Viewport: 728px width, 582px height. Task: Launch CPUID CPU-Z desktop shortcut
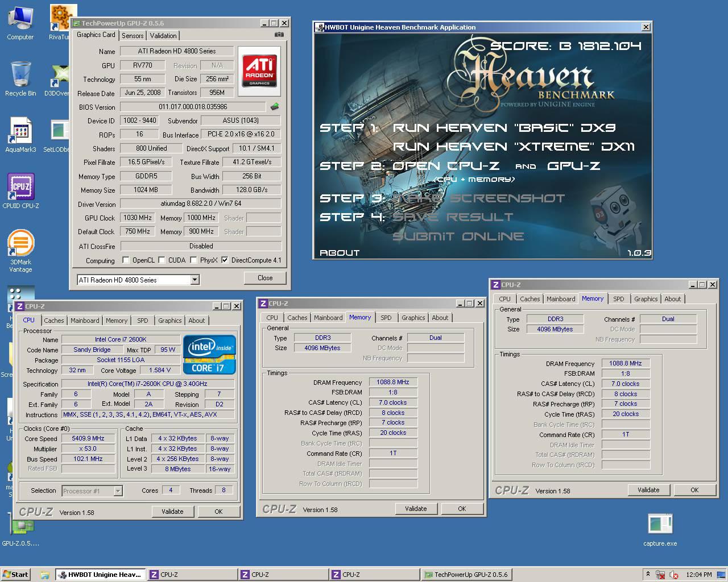20,191
